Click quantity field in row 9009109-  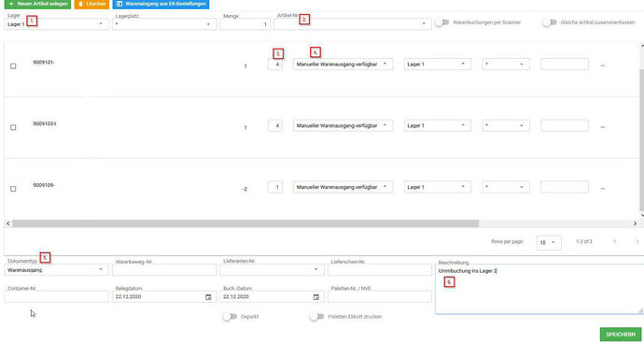(275, 187)
